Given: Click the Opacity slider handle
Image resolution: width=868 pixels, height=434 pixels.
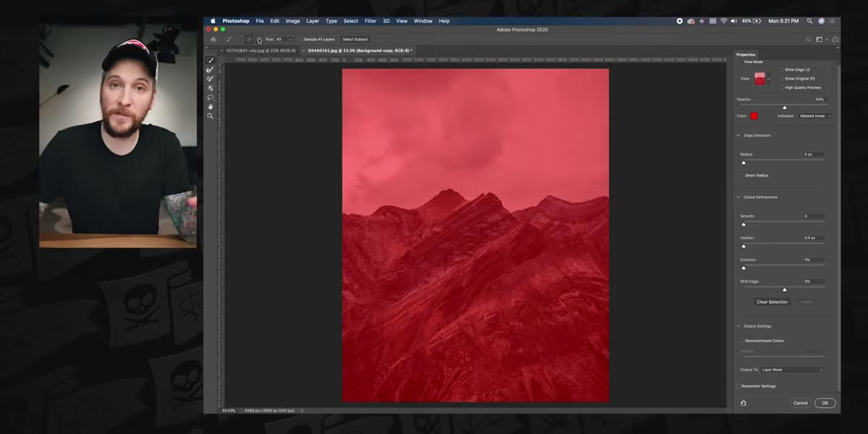Looking at the screenshot, I should pos(785,108).
